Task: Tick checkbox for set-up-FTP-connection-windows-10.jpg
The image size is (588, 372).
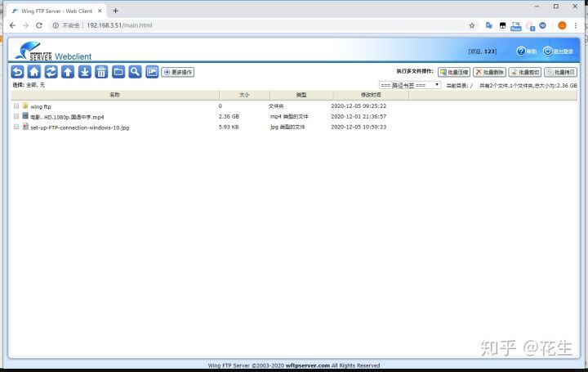Action: pyautogui.click(x=16, y=127)
